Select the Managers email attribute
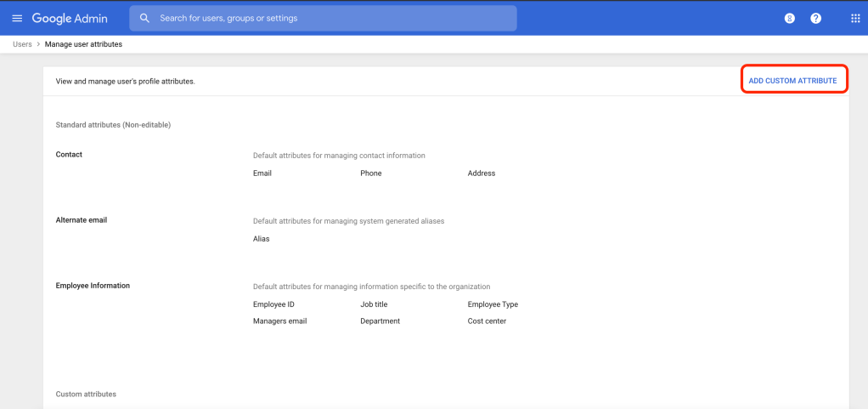Image resolution: width=868 pixels, height=409 pixels. coord(279,321)
